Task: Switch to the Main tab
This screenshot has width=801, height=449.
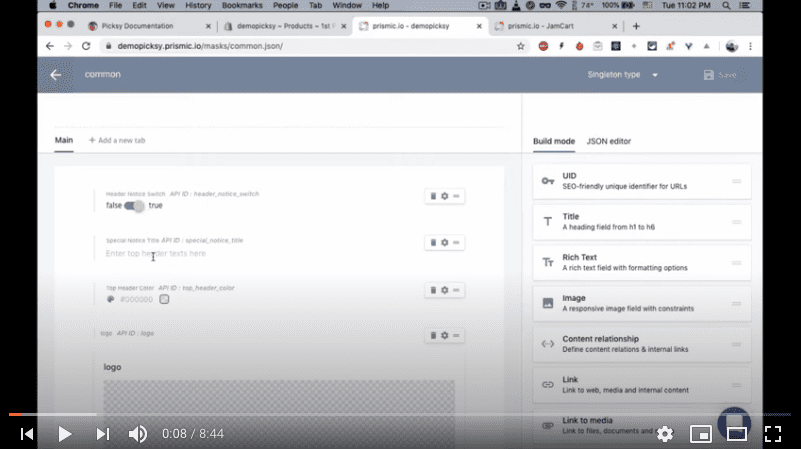Action: (64, 140)
